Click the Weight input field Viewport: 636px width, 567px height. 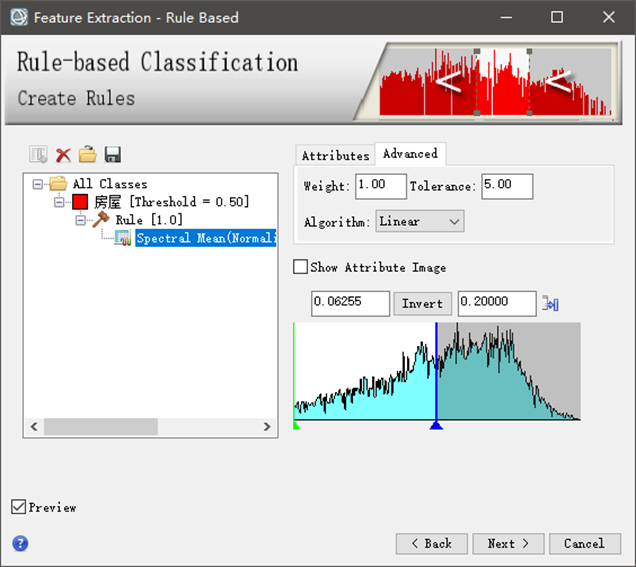(x=380, y=186)
